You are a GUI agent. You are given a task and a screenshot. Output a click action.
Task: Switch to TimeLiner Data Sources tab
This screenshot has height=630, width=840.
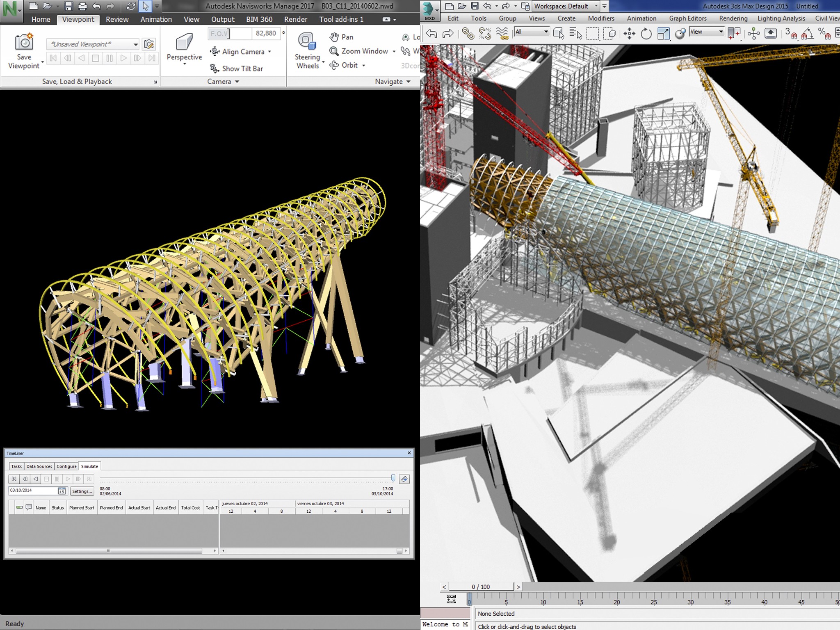(39, 466)
